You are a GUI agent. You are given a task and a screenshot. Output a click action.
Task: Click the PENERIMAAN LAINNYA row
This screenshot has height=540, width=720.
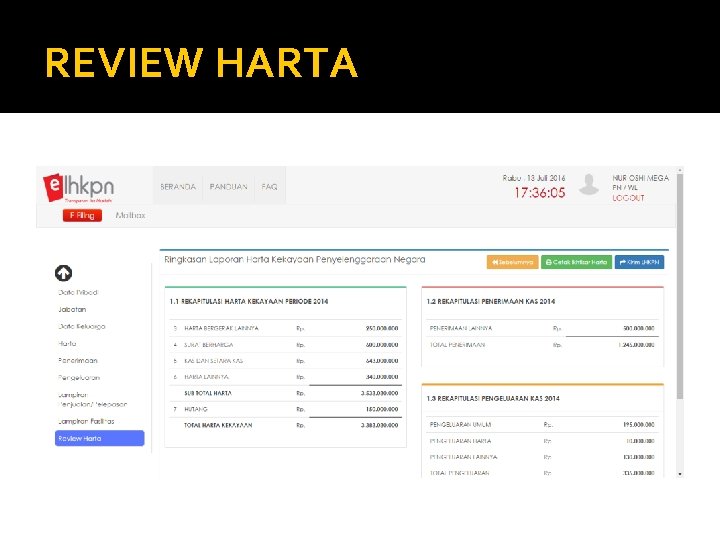pyautogui.click(x=542, y=328)
